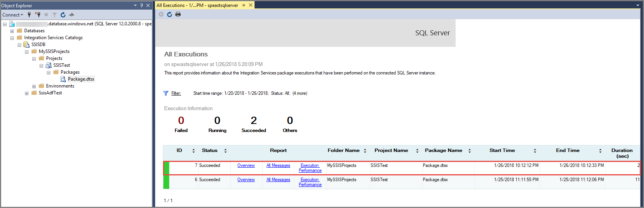Open Execution Performance for execution ID 6

coord(310,182)
